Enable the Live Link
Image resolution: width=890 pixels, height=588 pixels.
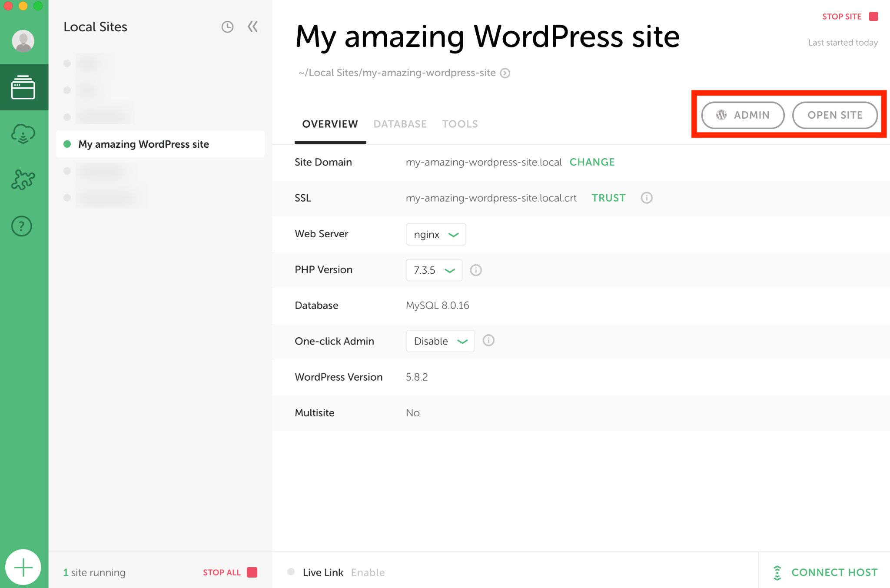click(x=368, y=572)
